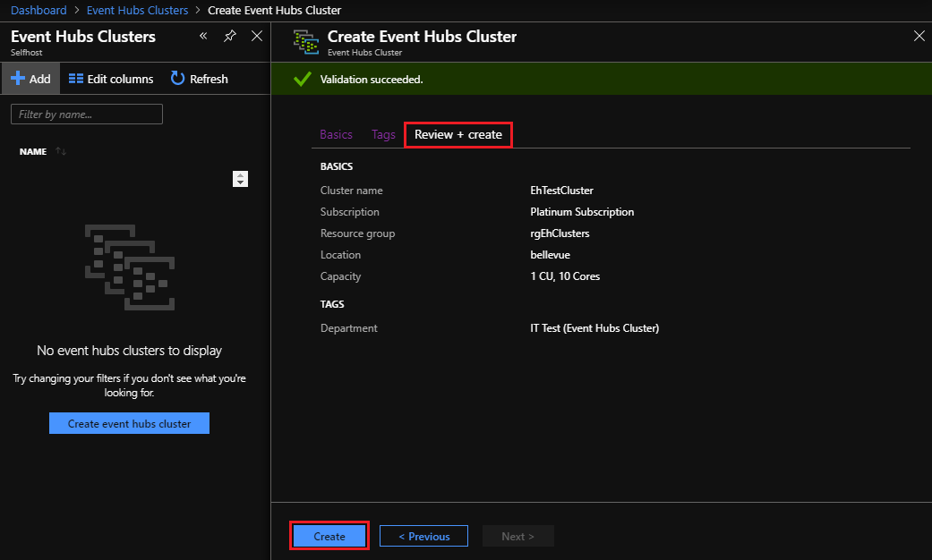Click the green validation checkmark
The height and width of the screenshot is (560, 932).
302,79
